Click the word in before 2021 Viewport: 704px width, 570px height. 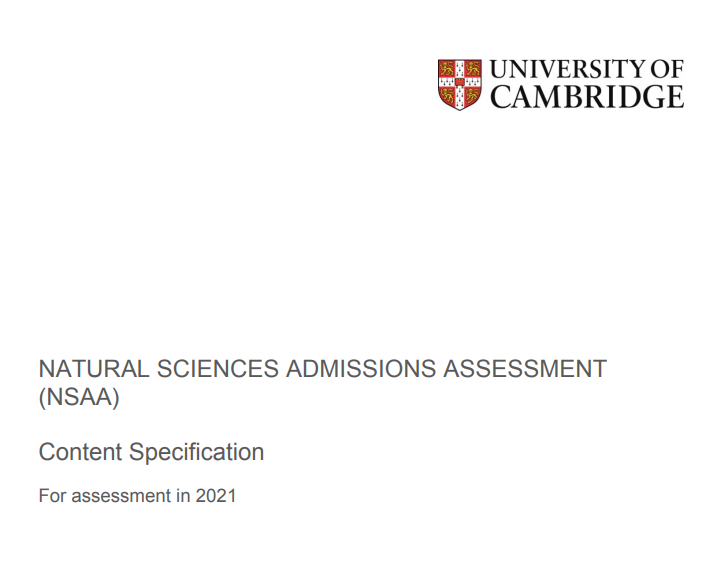click(x=184, y=496)
